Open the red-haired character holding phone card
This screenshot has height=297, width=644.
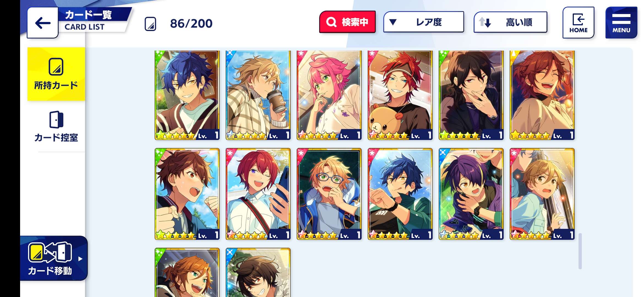(x=258, y=194)
